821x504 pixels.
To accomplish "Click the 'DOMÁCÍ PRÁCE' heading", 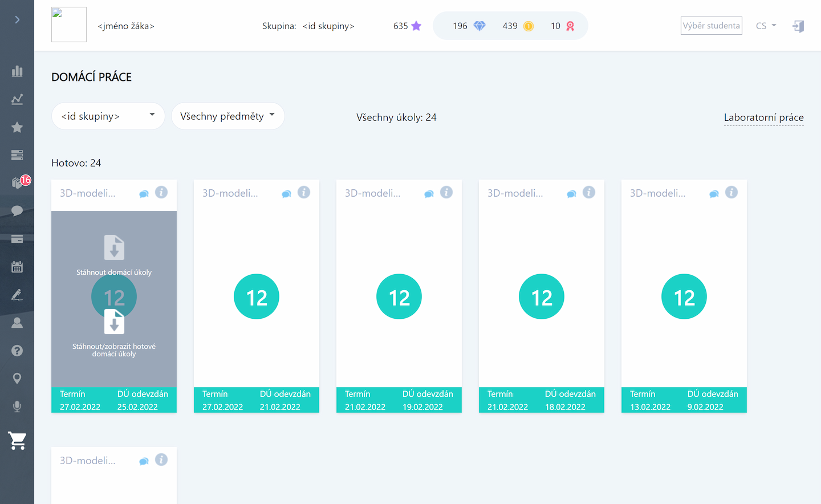I will point(92,77).
